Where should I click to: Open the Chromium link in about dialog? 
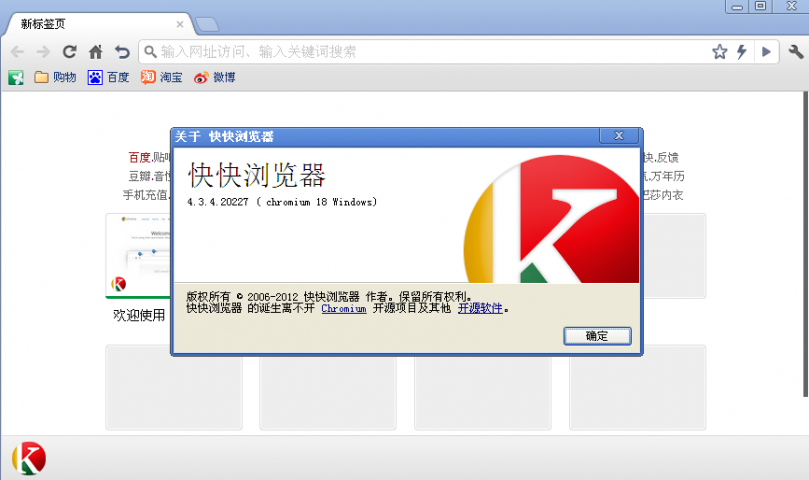coord(343,309)
